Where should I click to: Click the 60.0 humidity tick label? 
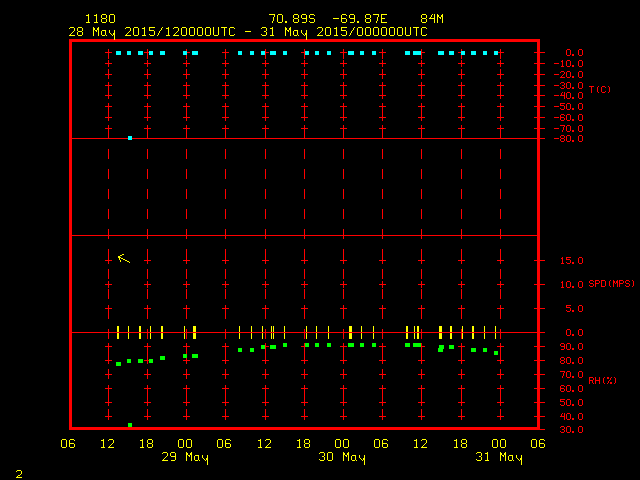click(571, 389)
